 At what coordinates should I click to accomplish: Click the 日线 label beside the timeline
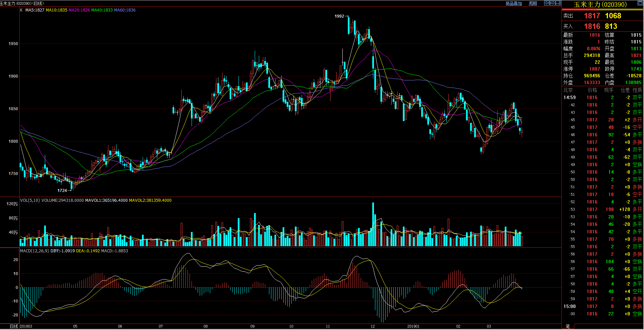click(x=14, y=326)
